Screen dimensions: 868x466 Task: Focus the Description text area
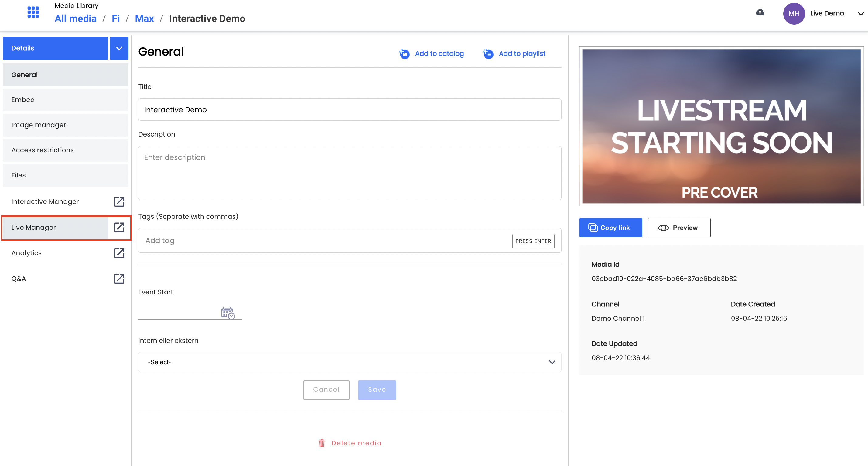[350, 173]
